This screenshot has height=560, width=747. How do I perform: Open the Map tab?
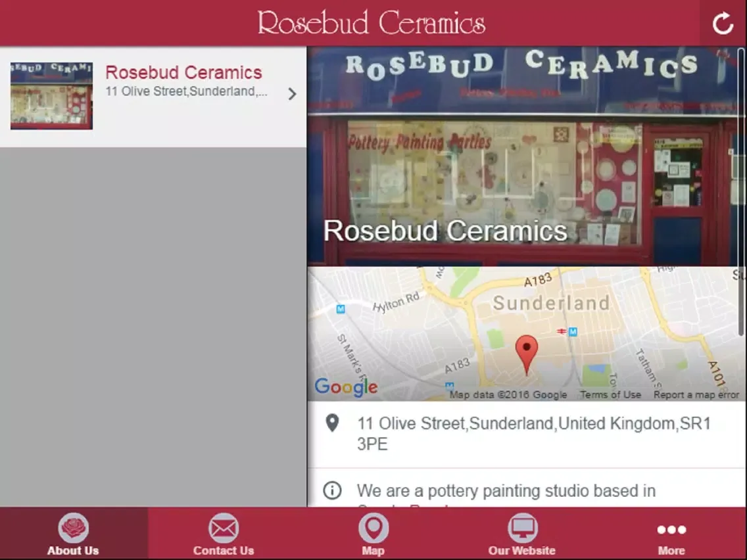373,533
